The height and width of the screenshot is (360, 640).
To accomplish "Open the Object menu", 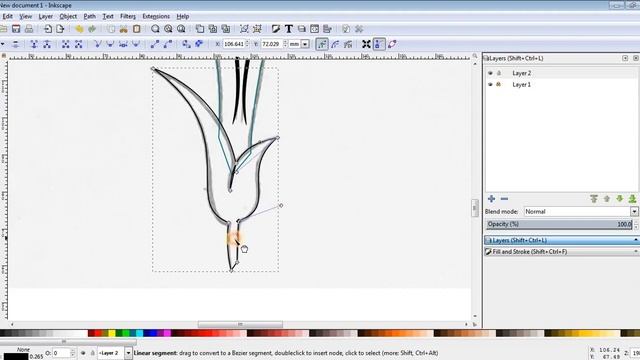I will (x=68, y=16).
